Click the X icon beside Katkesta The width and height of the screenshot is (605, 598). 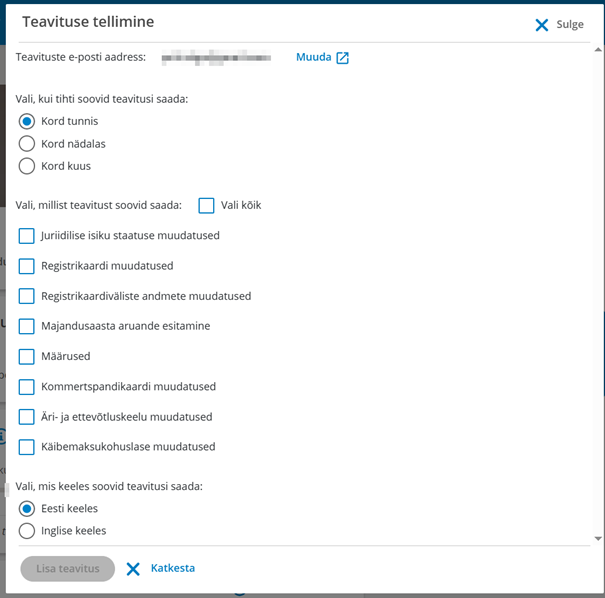133,569
